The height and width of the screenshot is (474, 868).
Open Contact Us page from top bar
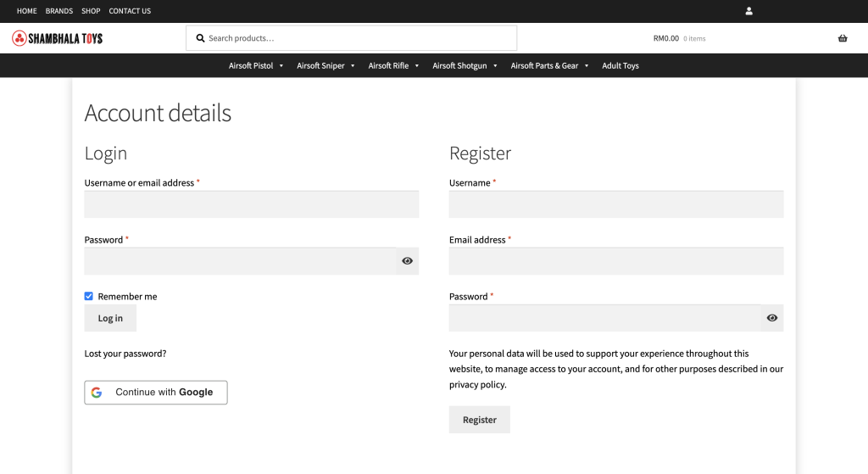click(130, 11)
